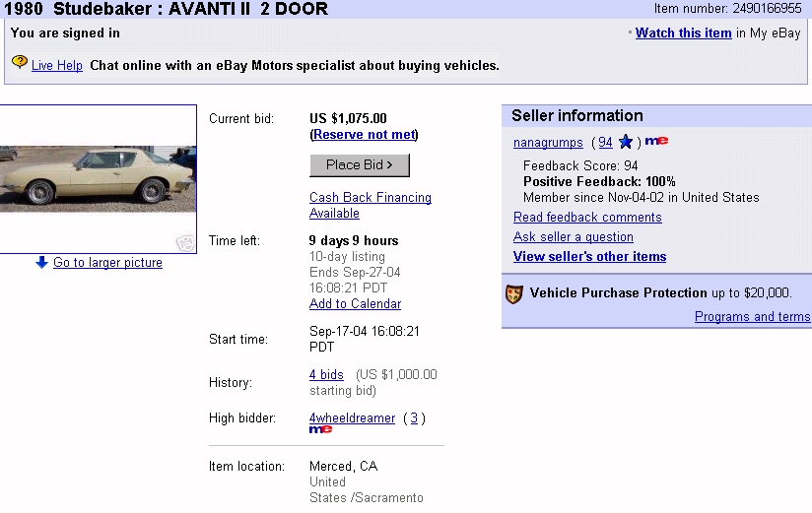Open the Live Help link
Viewport: 812px width, 513px height.
(x=56, y=66)
